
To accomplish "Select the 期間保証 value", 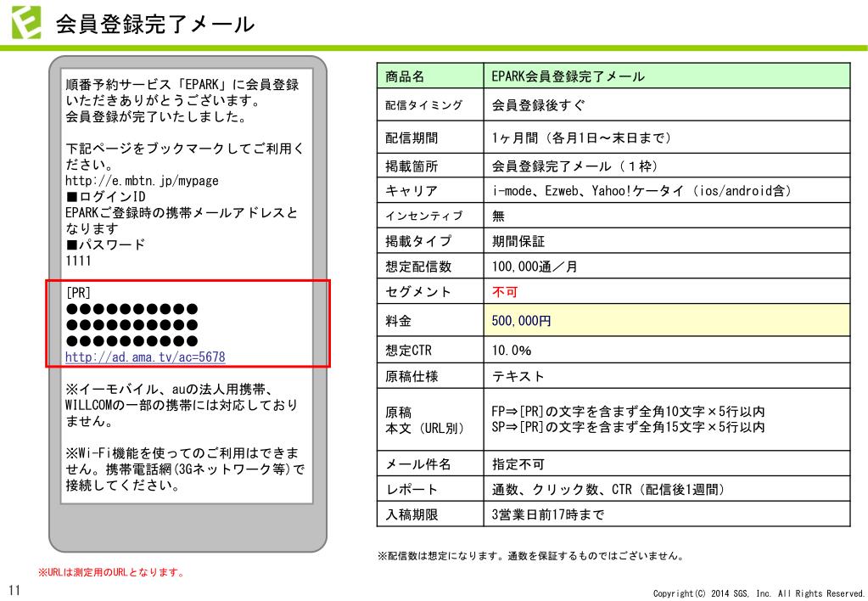I will point(518,241).
